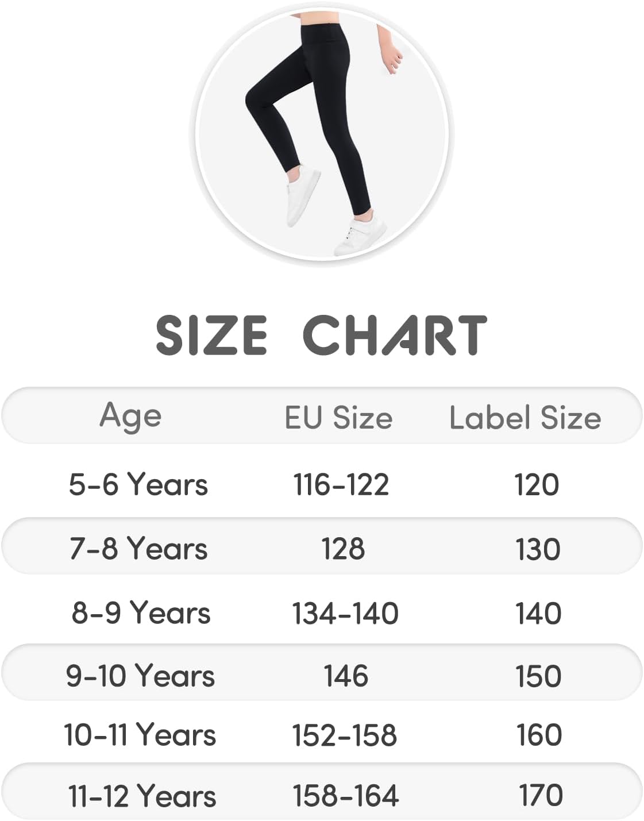Screen dimensions: 644x821
Task: Select the Age column header
Action: pyautogui.click(x=130, y=416)
